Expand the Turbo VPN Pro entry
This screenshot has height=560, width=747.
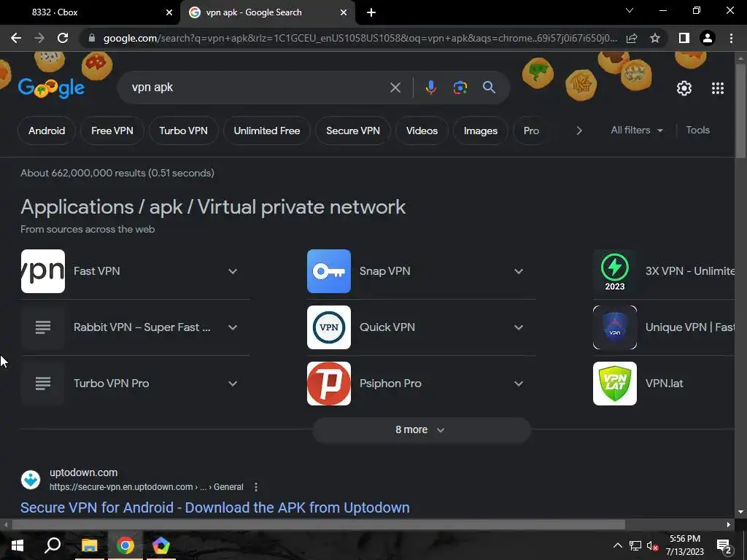click(x=233, y=384)
